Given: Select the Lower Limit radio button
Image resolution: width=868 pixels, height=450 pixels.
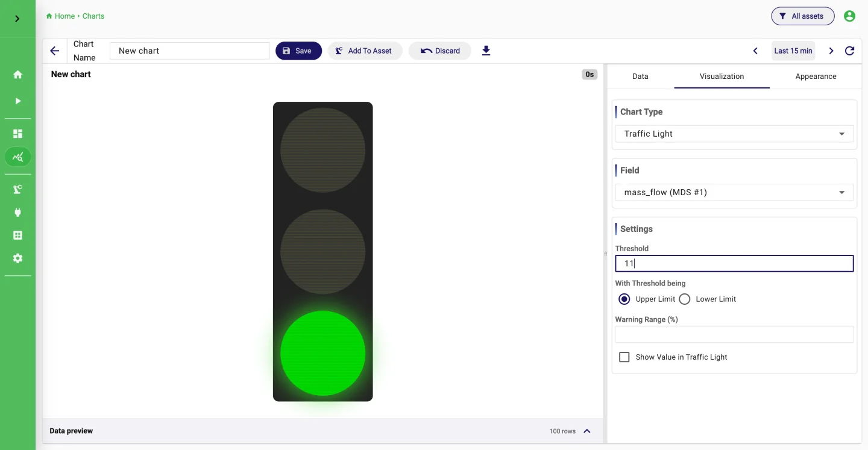Looking at the screenshot, I should [685, 299].
